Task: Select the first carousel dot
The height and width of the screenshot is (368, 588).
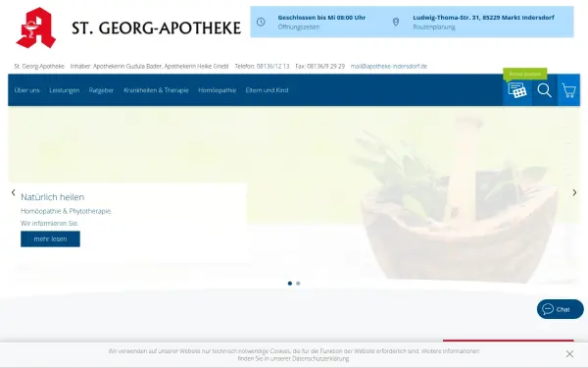Action: click(x=290, y=284)
